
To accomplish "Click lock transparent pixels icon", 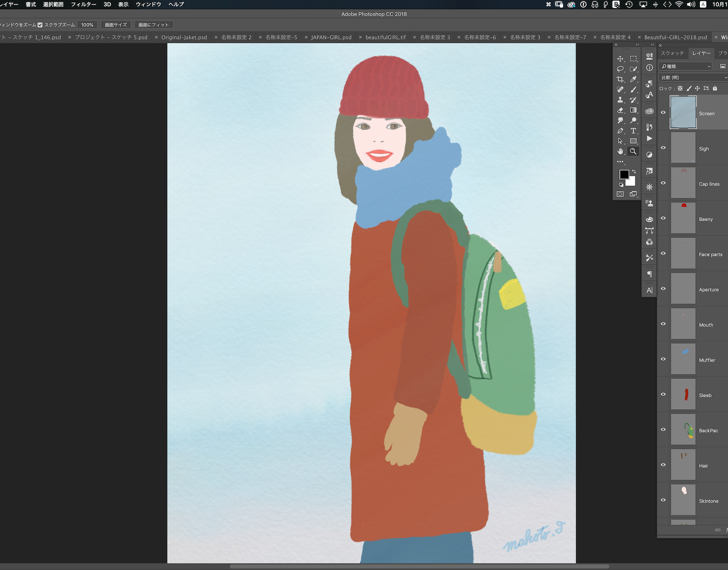I will point(680,89).
